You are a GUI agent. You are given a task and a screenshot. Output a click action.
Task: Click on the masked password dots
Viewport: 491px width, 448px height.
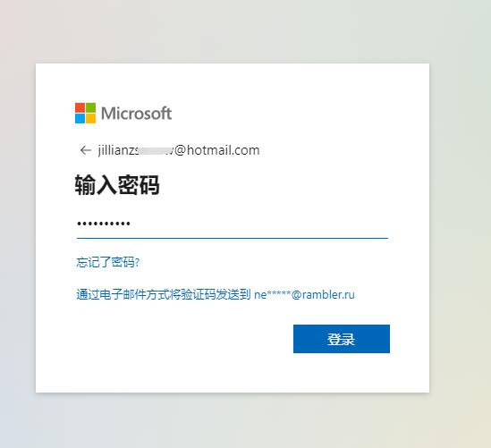point(104,224)
